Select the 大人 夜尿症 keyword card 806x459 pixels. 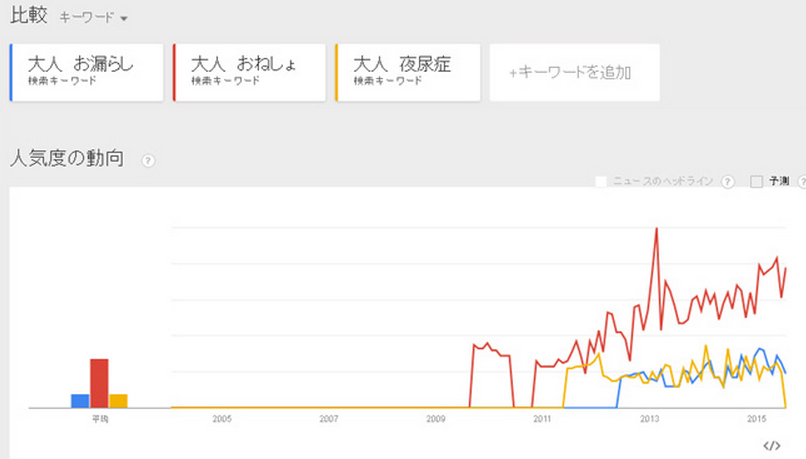click(408, 72)
